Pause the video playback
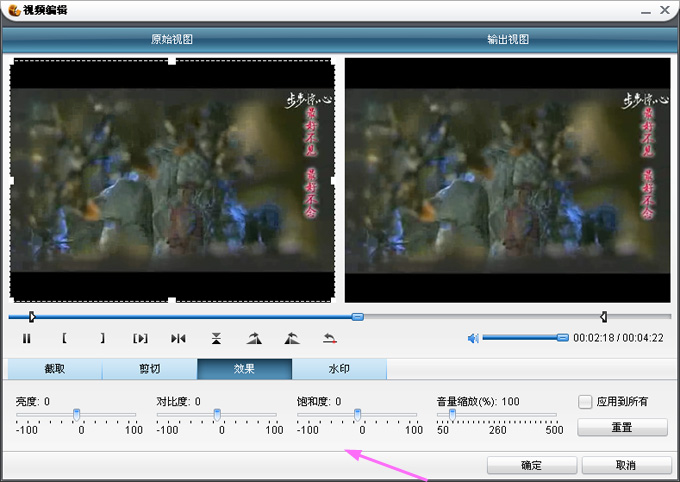This screenshot has height=482, width=680. tap(26, 338)
